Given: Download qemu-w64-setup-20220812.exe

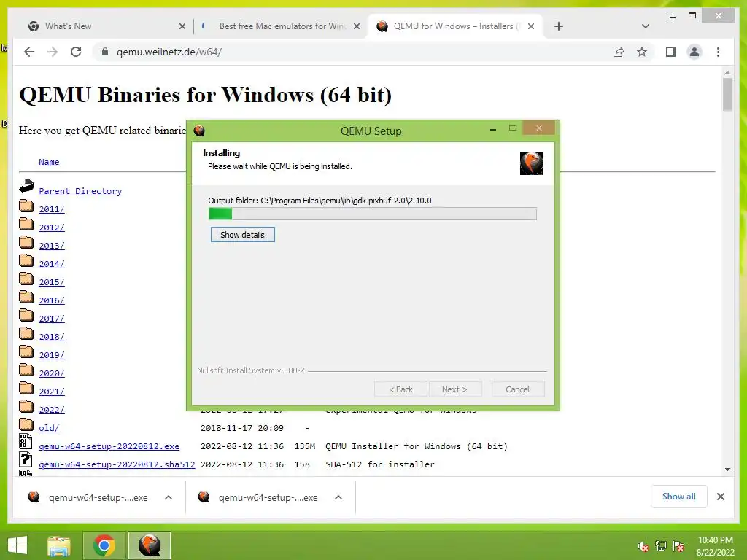Looking at the screenshot, I should [x=109, y=446].
